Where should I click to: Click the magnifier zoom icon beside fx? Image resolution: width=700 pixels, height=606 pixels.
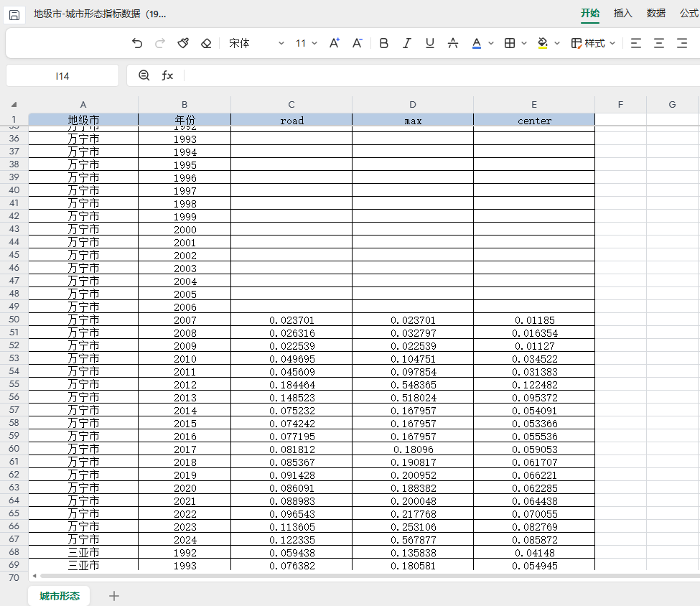[x=144, y=75]
